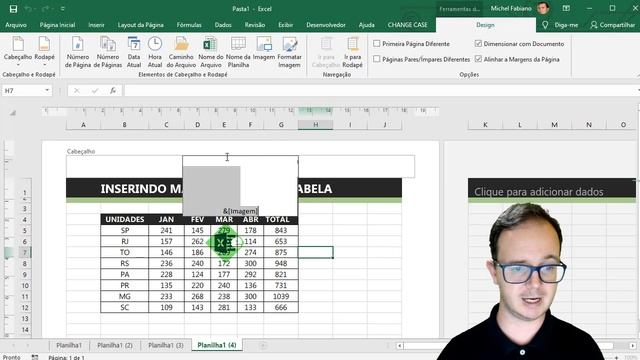Insert Data Atual into header
640x360 pixels.
[133, 52]
